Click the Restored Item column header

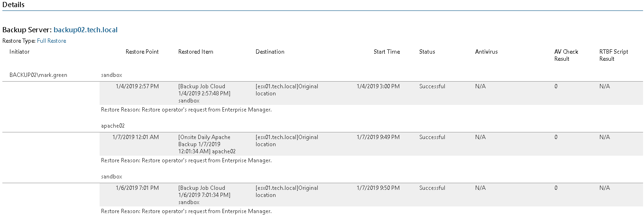[196, 52]
